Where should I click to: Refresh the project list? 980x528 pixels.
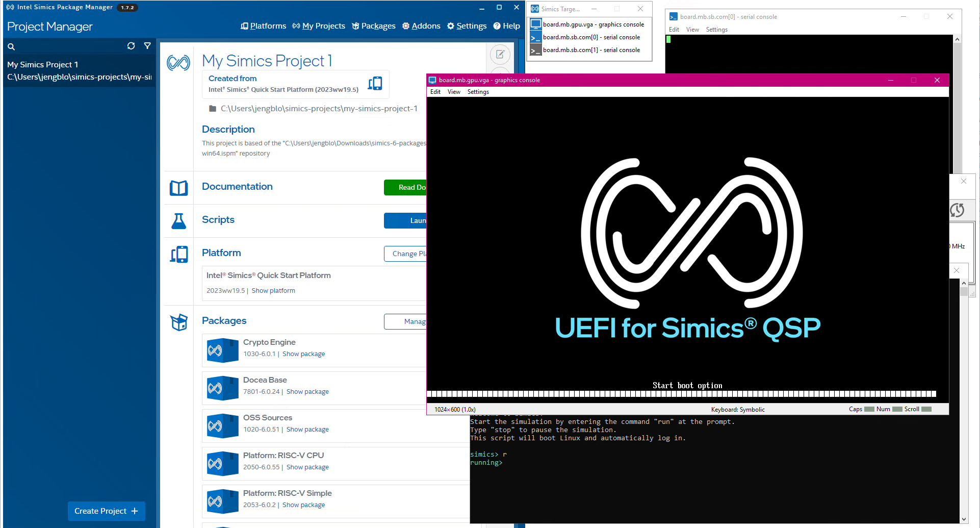click(131, 46)
